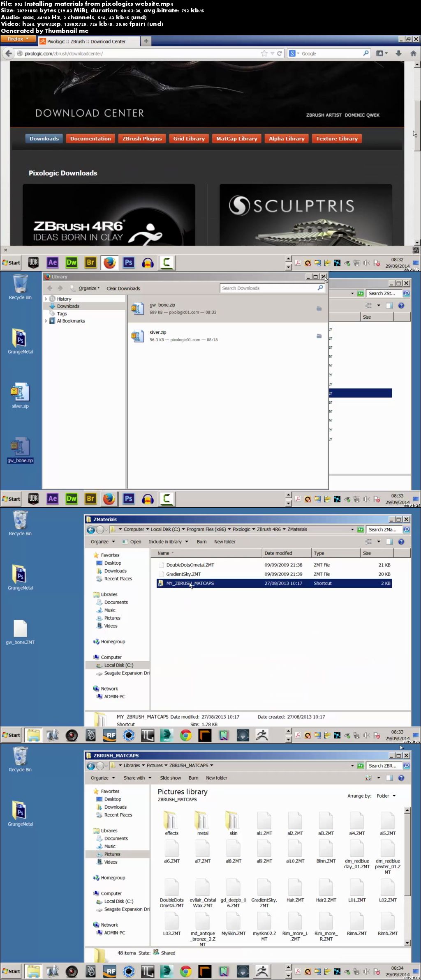Click the Open button in ZMaterials toolbar
Viewport: 421px width, 980px height.
click(132, 542)
